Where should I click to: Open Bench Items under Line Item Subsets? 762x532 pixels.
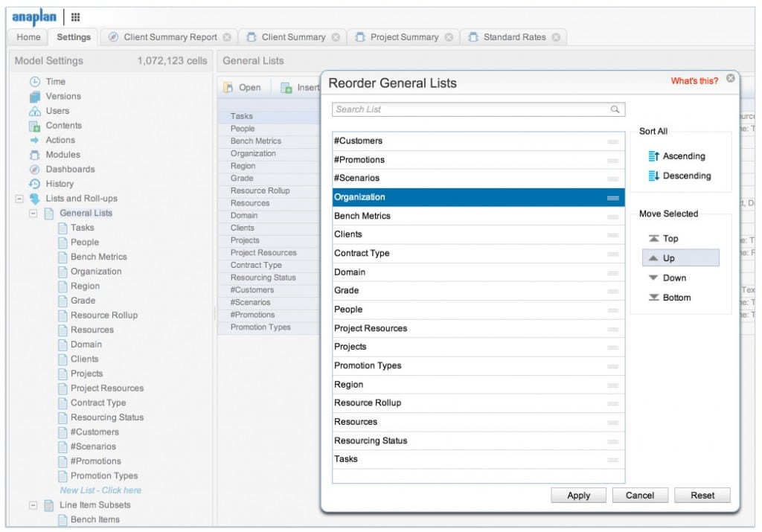coord(95,519)
